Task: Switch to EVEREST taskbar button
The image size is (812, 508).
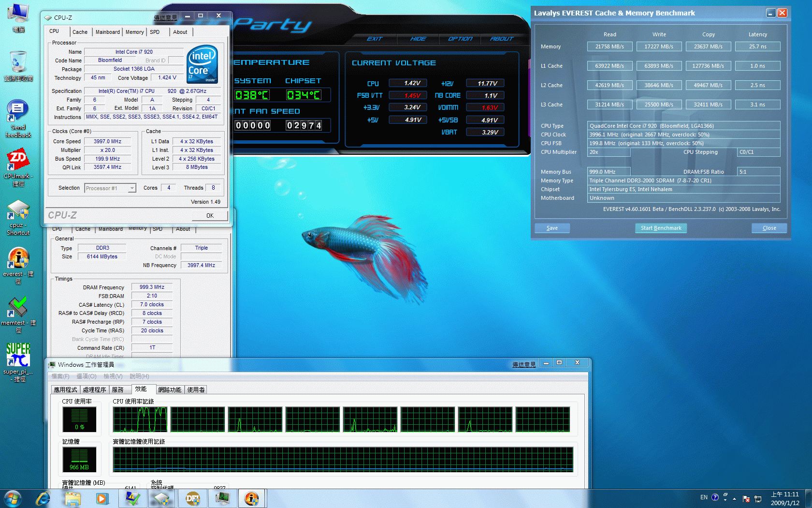Action: point(252,498)
